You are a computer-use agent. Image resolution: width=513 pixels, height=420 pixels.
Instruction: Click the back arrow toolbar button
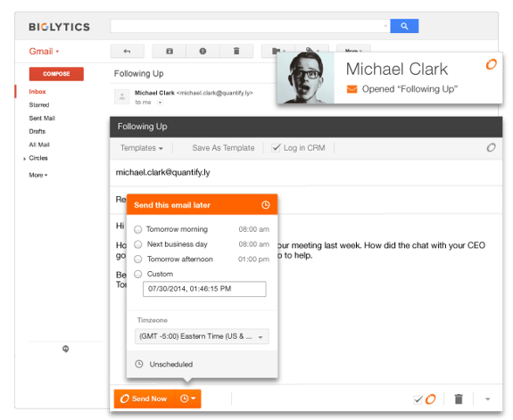(x=127, y=51)
